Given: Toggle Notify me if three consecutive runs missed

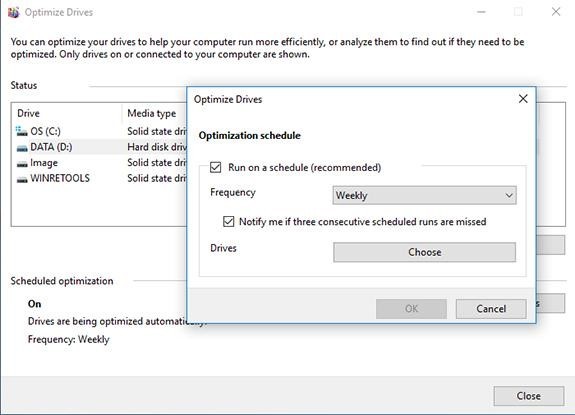Looking at the screenshot, I should [x=228, y=221].
